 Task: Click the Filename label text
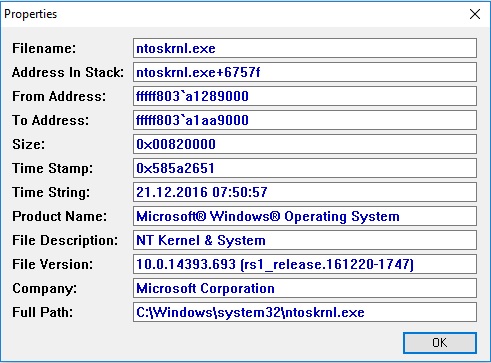coord(44,48)
